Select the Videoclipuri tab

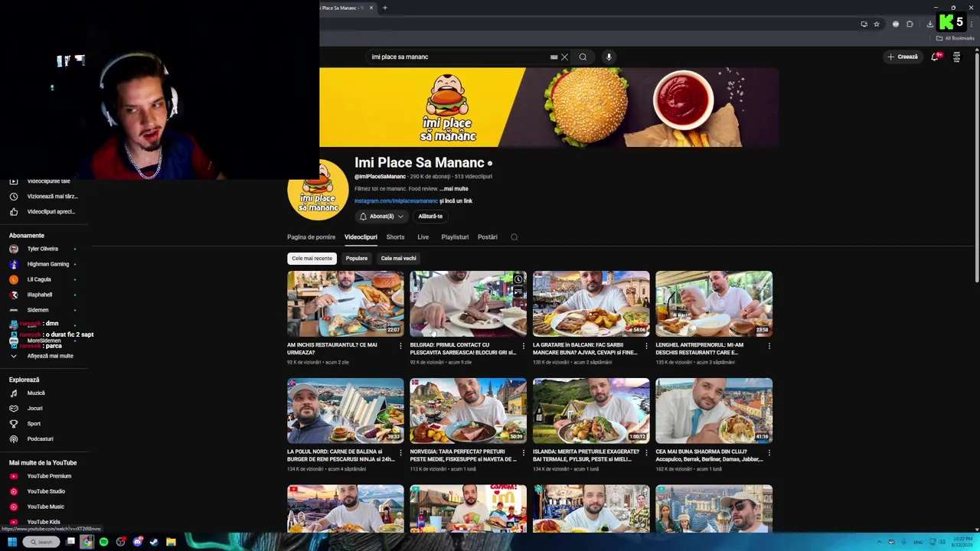click(361, 237)
